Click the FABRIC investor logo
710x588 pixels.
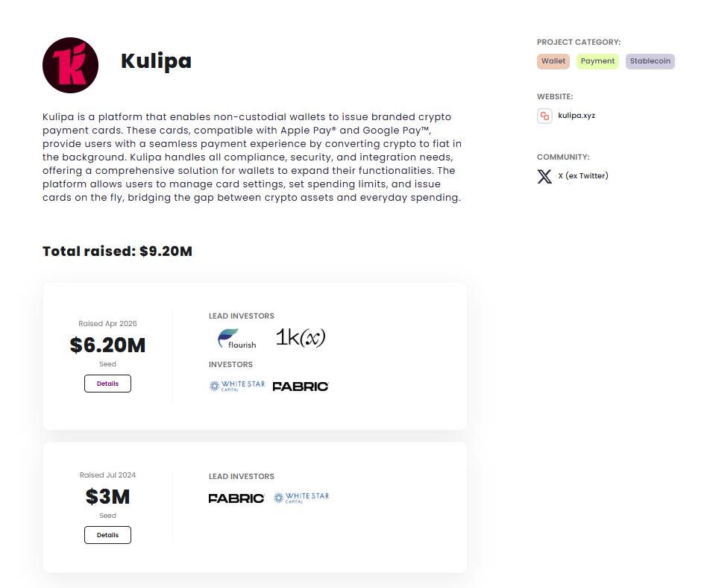(300, 386)
